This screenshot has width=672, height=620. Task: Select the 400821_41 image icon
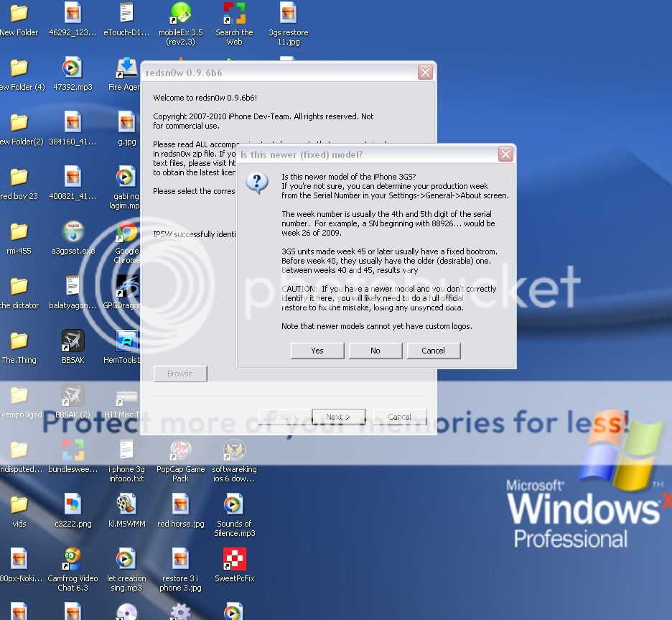73,177
